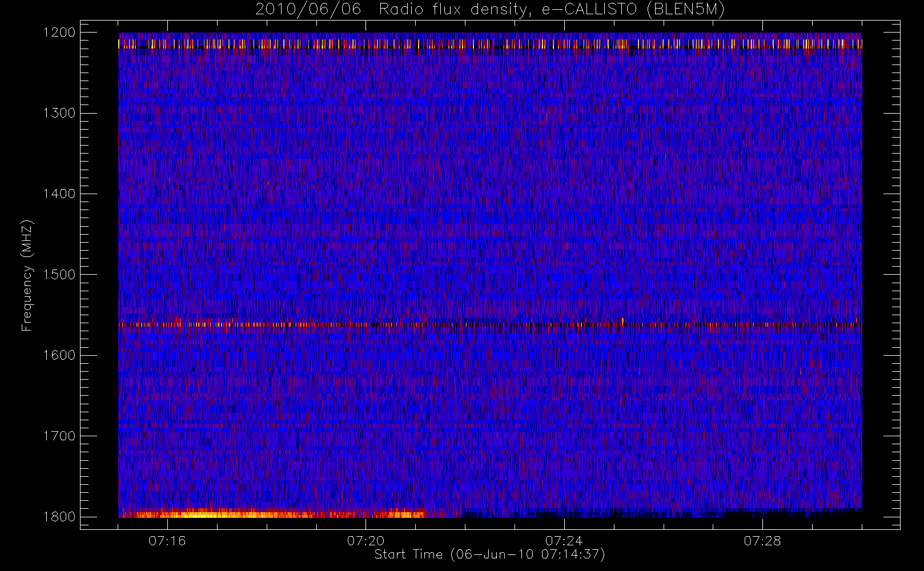Click the 07:16 time tick label
Viewport: 924px width, 571px height.
pyautogui.click(x=167, y=541)
